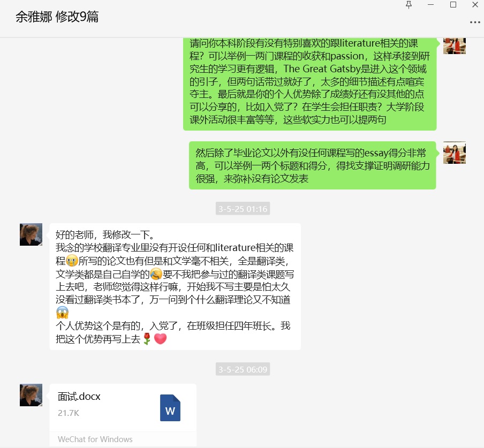Click the 3-5-25 01:16 timestamp
The width and height of the screenshot is (484, 448).
(243, 209)
